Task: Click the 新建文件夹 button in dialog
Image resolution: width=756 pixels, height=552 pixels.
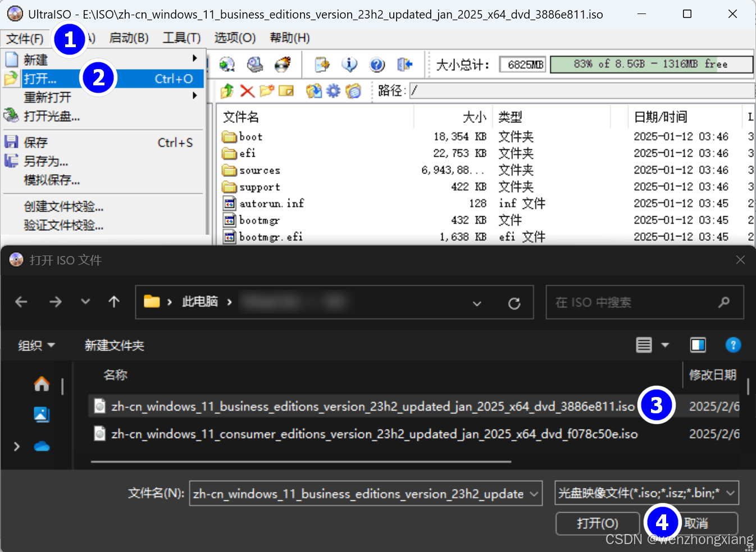Action: coord(115,345)
